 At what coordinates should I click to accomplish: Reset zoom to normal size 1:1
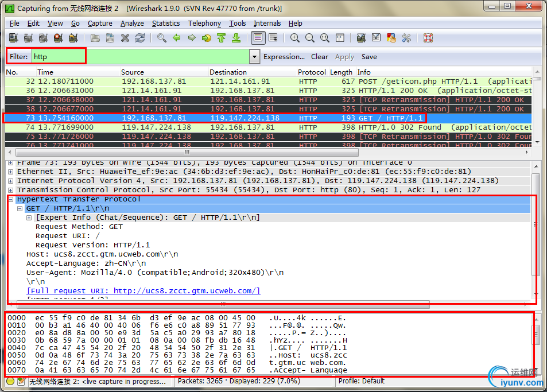coord(325,38)
